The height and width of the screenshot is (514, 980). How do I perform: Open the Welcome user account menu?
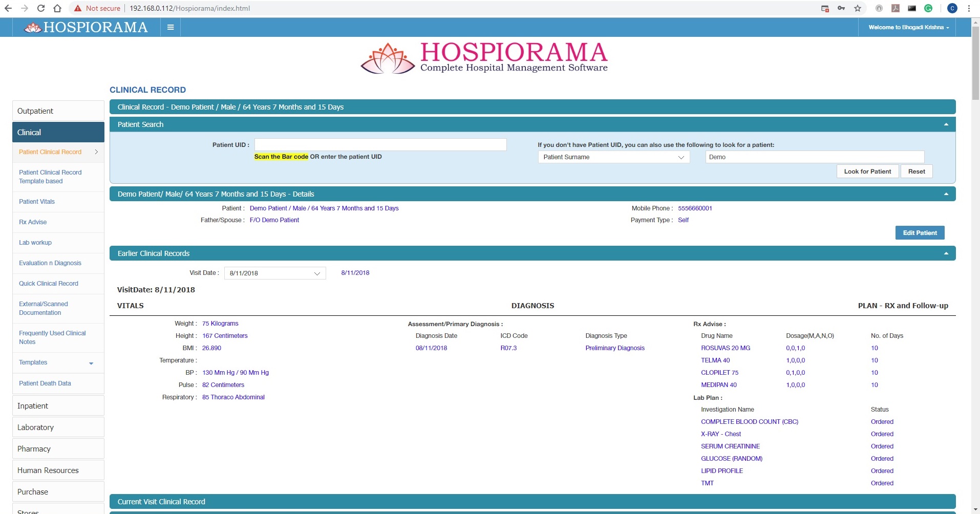click(908, 28)
